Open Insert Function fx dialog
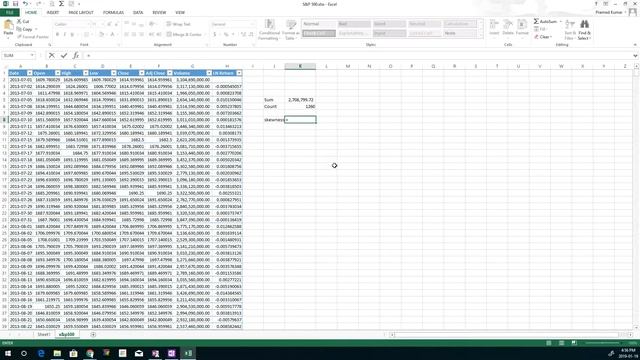The height and width of the screenshot is (360, 640). (x=76, y=56)
